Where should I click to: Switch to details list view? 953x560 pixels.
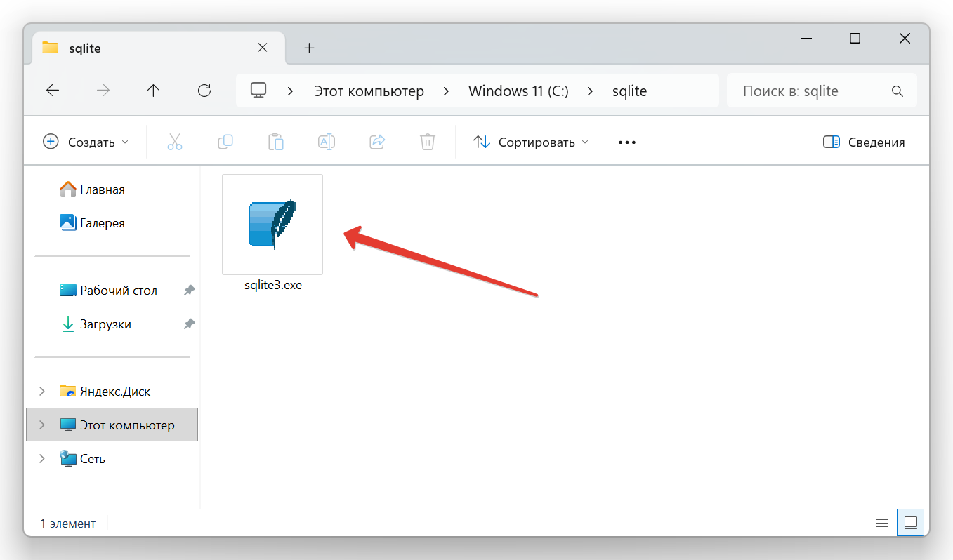tap(882, 522)
